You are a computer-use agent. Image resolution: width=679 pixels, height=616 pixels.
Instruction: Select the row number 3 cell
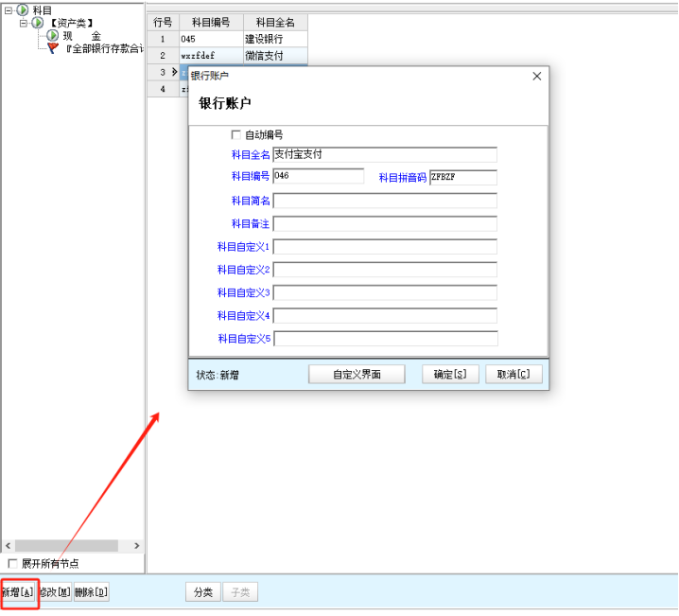[163, 72]
